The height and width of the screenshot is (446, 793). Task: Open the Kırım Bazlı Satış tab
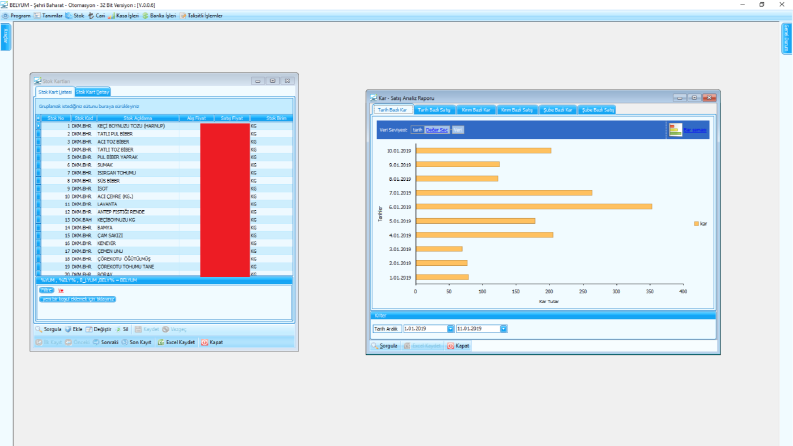tap(516, 110)
